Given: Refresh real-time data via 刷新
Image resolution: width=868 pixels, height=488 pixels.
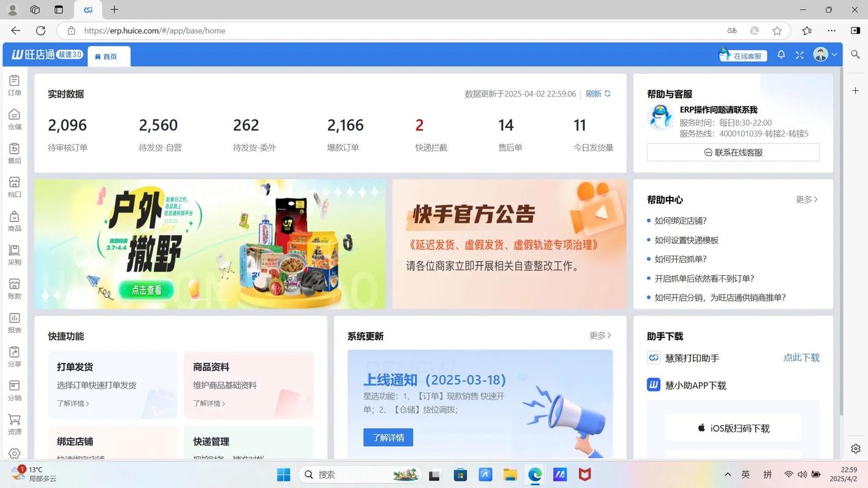Looking at the screenshot, I should click(x=598, y=94).
